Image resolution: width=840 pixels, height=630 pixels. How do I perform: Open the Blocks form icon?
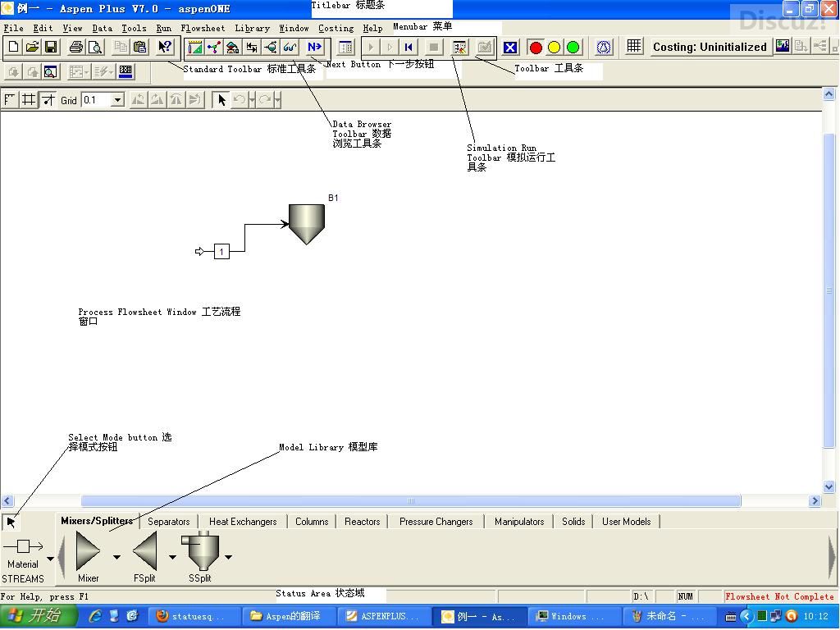271,48
